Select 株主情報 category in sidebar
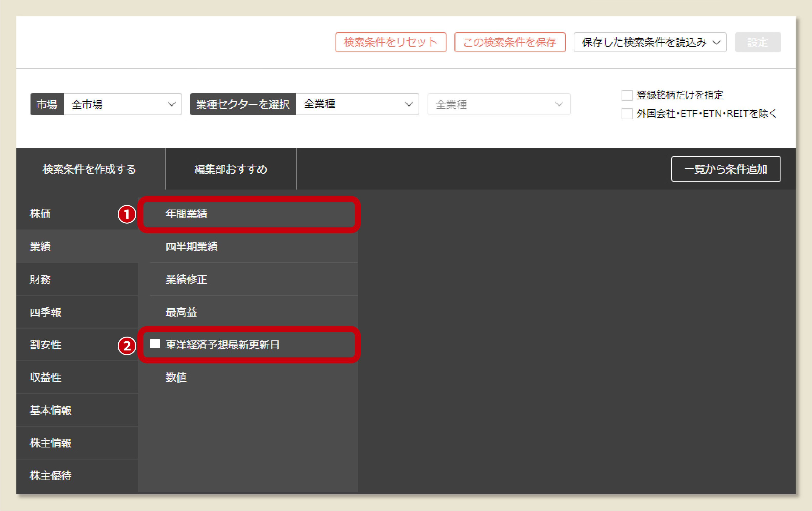 (x=77, y=443)
